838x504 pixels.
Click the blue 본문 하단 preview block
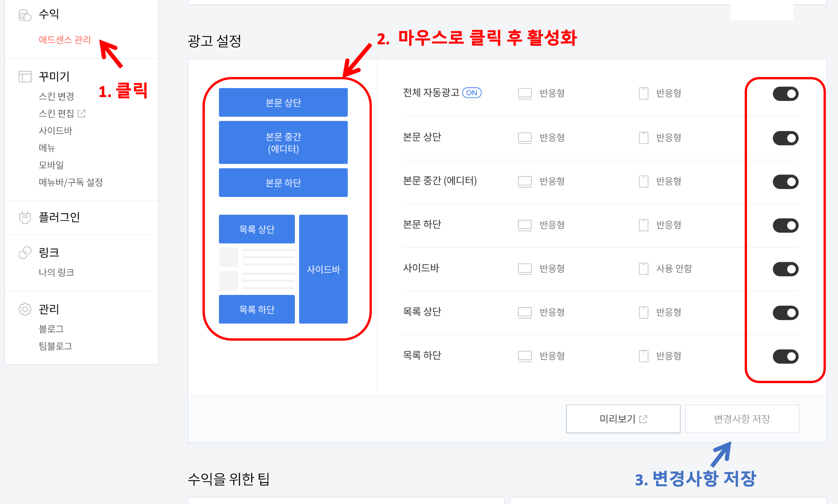pos(283,182)
